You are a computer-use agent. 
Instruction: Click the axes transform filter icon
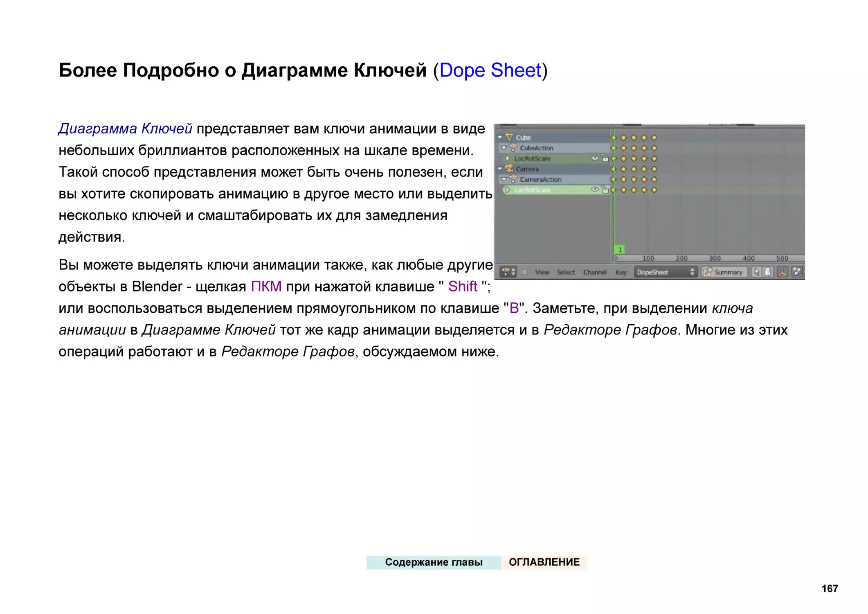pyautogui.click(x=783, y=272)
